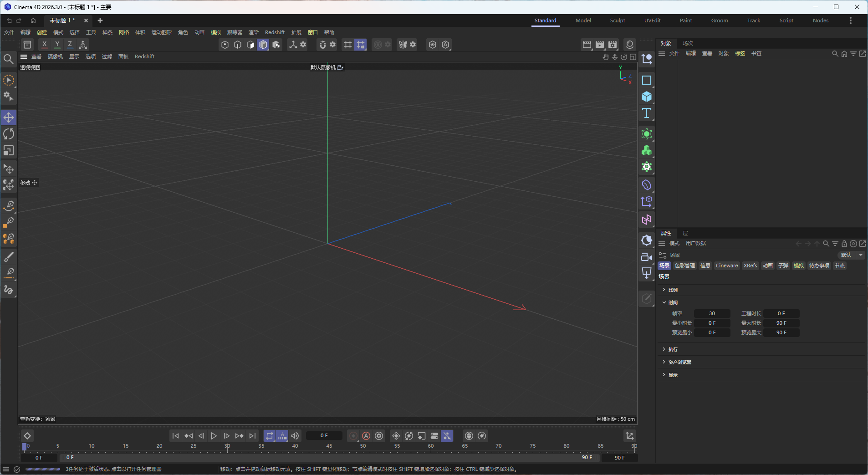
Task: Open the viewport search magnifier tool
Action: [8, 59]
